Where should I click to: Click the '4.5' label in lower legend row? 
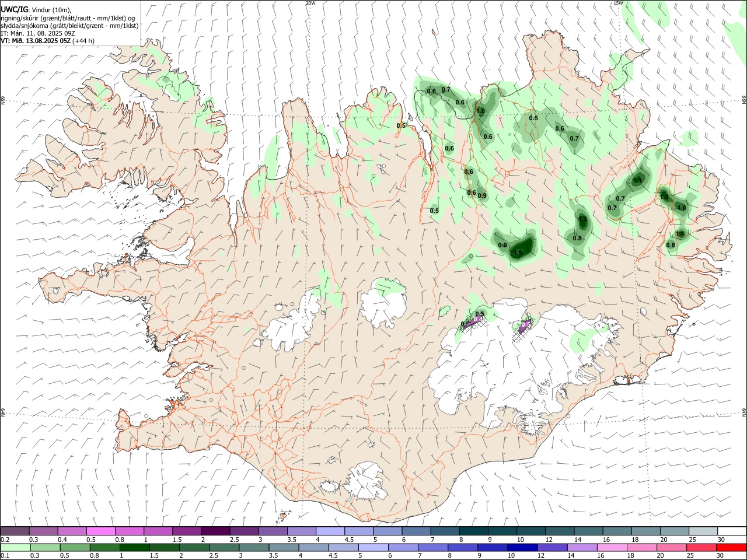click(x=333, y=556)
